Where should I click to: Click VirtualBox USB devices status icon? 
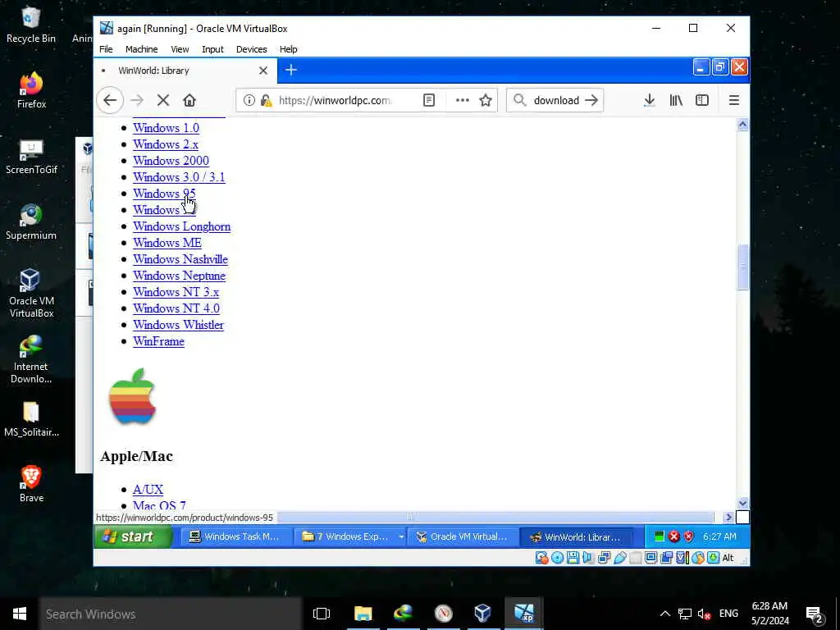coord(620,558)
